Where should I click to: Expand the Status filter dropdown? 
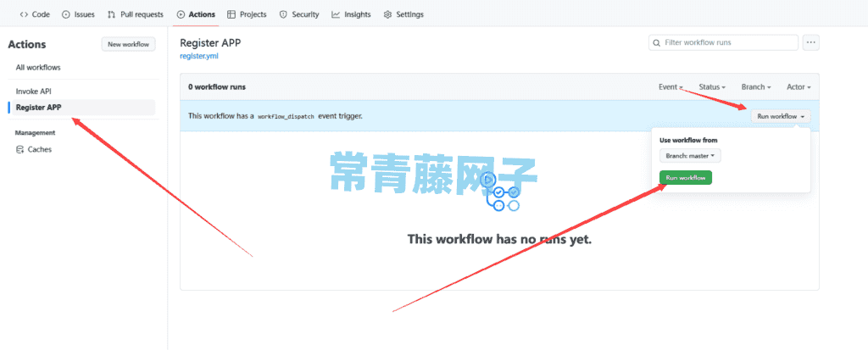[x=712, y=87]
